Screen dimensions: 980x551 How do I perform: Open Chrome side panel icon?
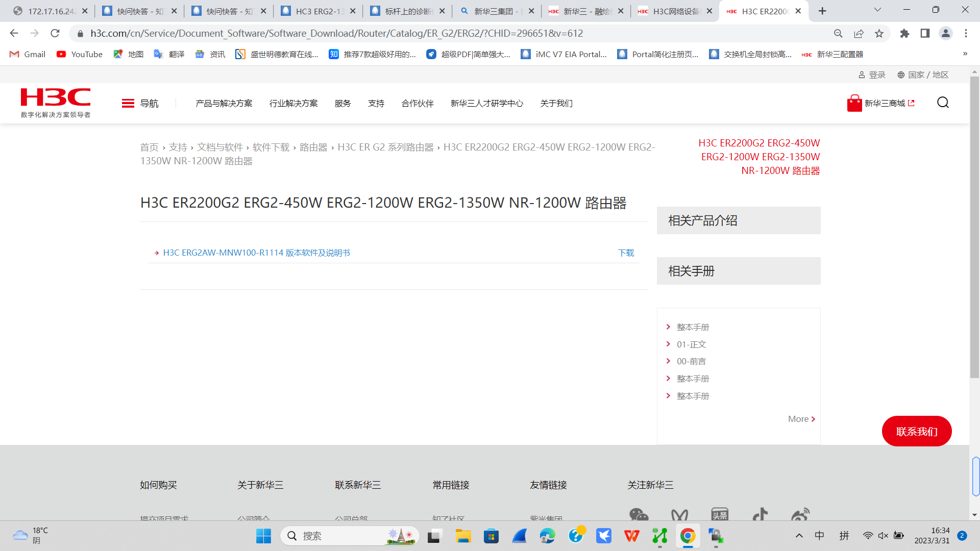(x=925, y=33)
